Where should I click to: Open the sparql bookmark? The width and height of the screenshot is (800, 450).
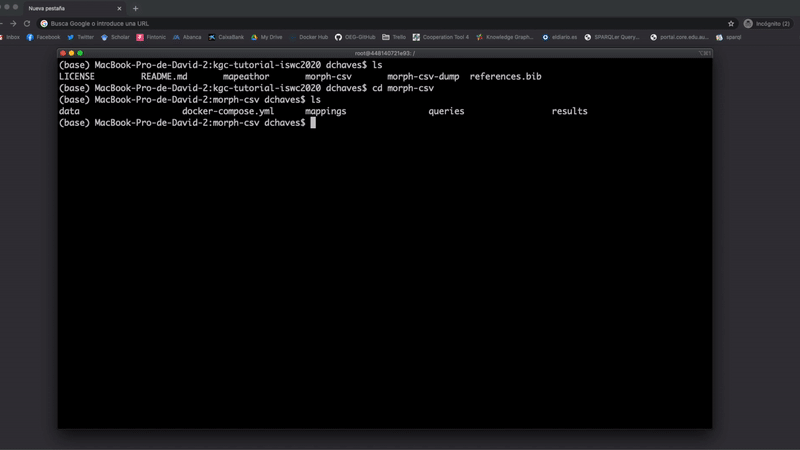pyautogui.click(x=729, y=37)
